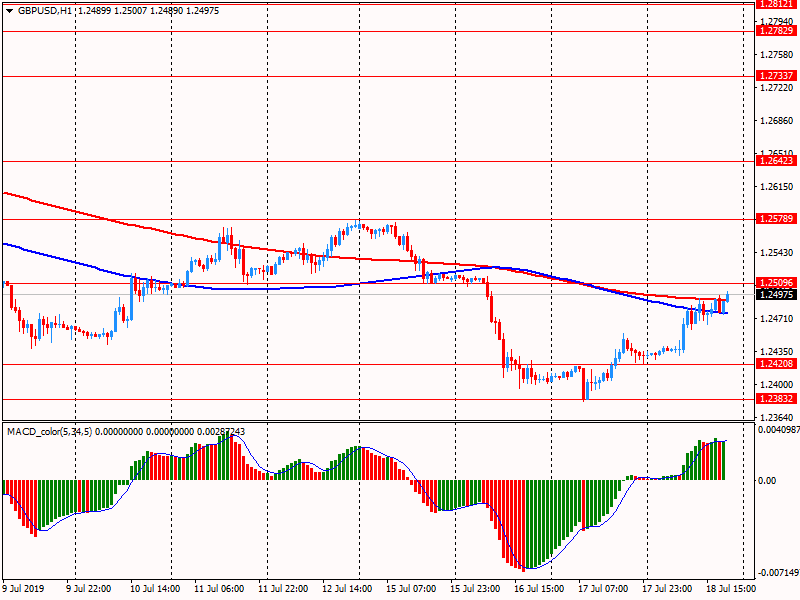Click the 15 Jul 07:00 time label
This screenshot has height=600, width=800.
click(411, 589)
